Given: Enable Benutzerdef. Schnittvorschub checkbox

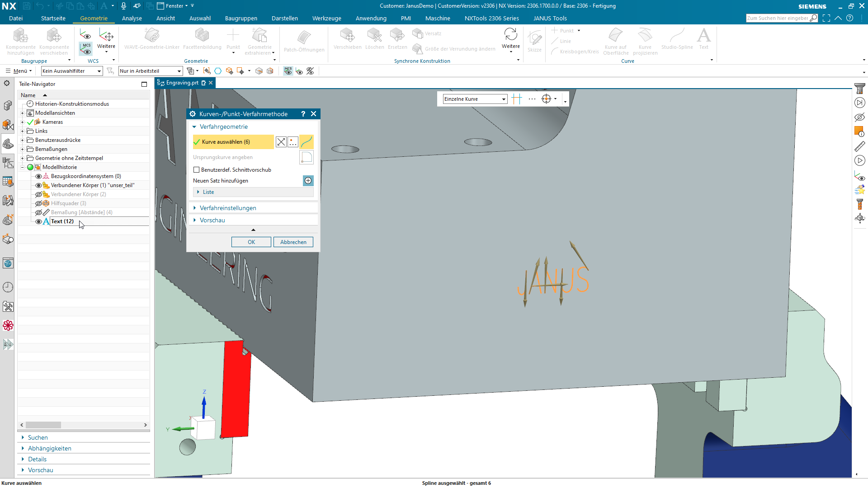Looking at the screenshot, I should click(x=196, y=170).
